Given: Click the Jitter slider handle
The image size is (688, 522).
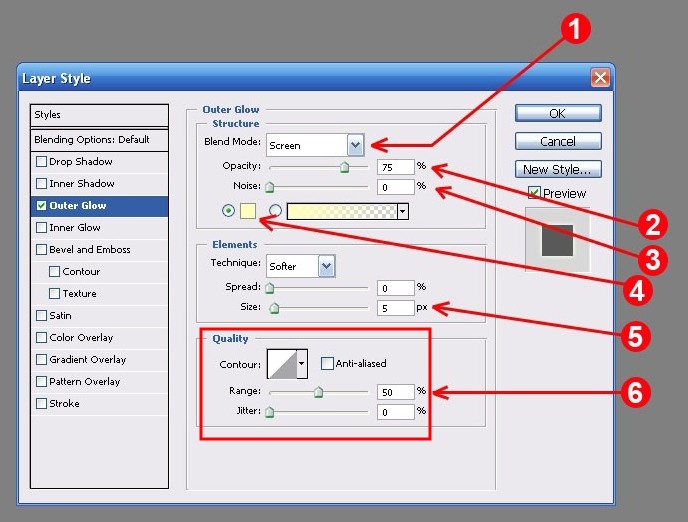Looking at the screenshot, I should point(270,412).
